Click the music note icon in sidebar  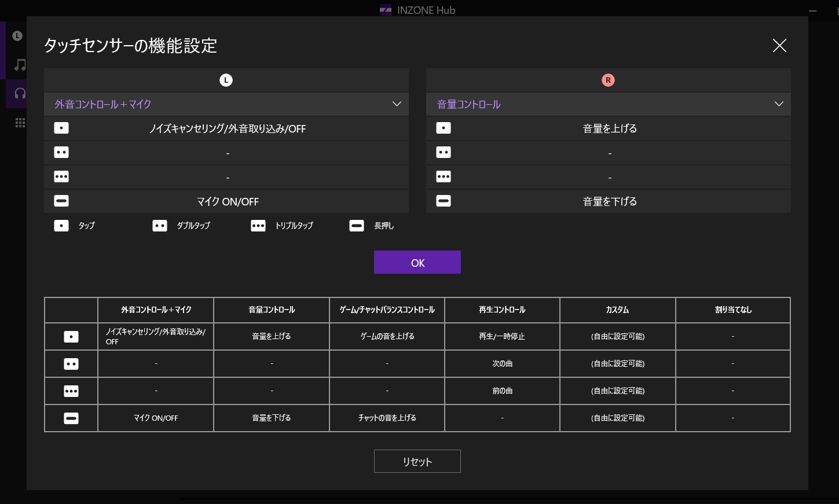tap(20, 65)
